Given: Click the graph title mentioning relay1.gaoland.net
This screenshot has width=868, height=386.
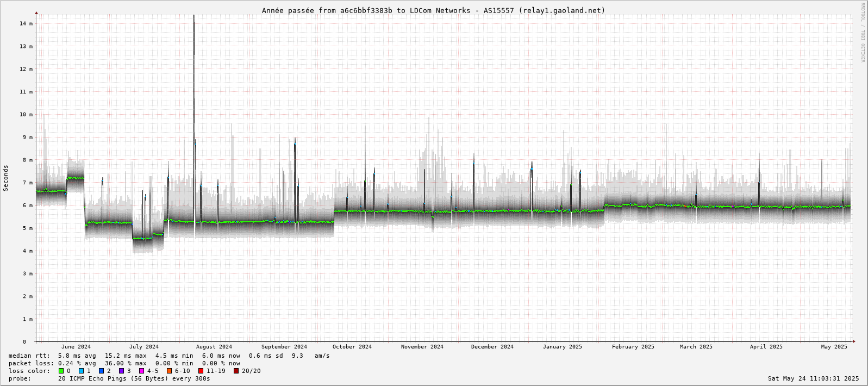Looking at the screenshot, I should pyautogui.click(x=434, y=10).
